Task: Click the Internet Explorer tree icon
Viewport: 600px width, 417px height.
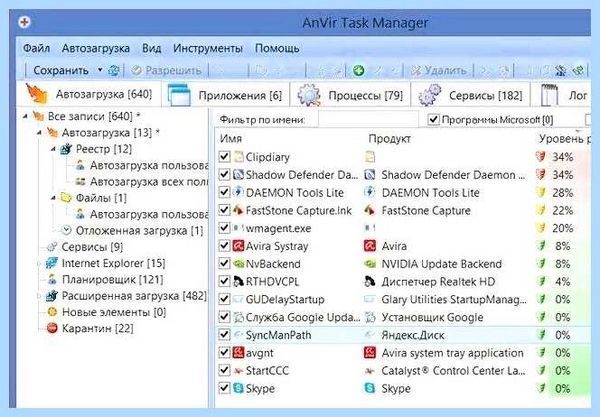Action: (52, 263)
